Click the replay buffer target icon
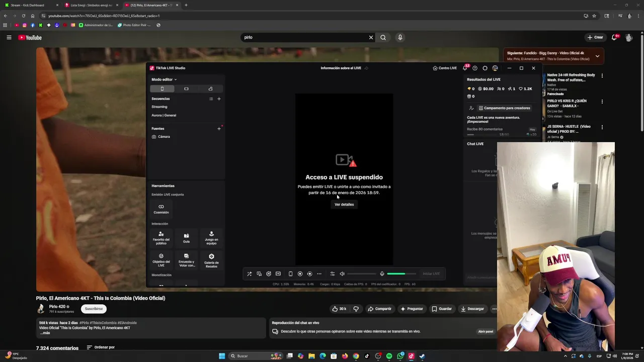Screen dimensions: 644x362 [309, 274]
